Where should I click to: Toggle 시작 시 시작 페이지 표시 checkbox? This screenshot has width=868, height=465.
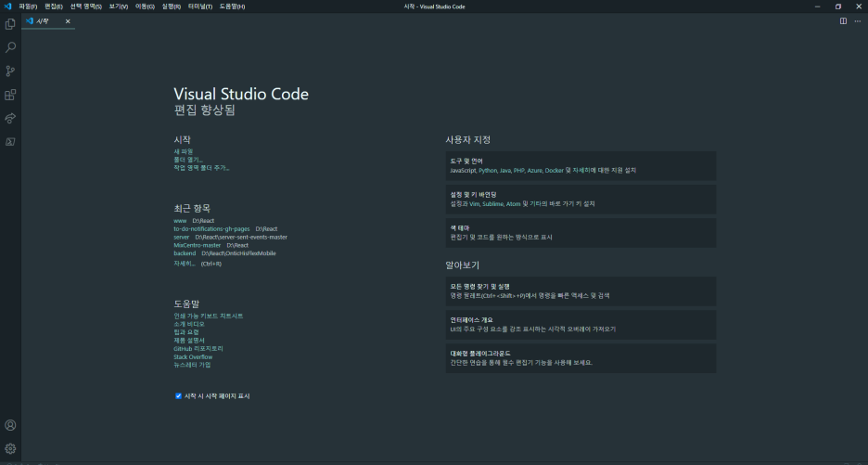point(178,395)
